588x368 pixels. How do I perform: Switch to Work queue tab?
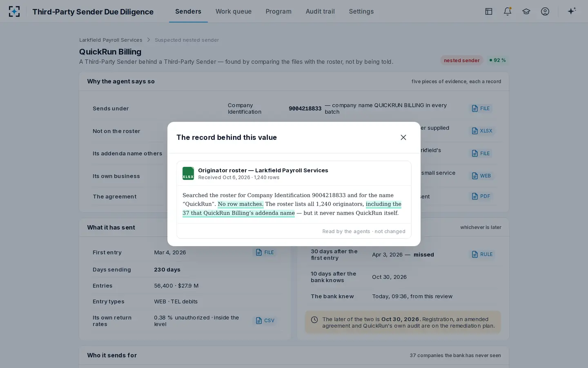[234, 11]
